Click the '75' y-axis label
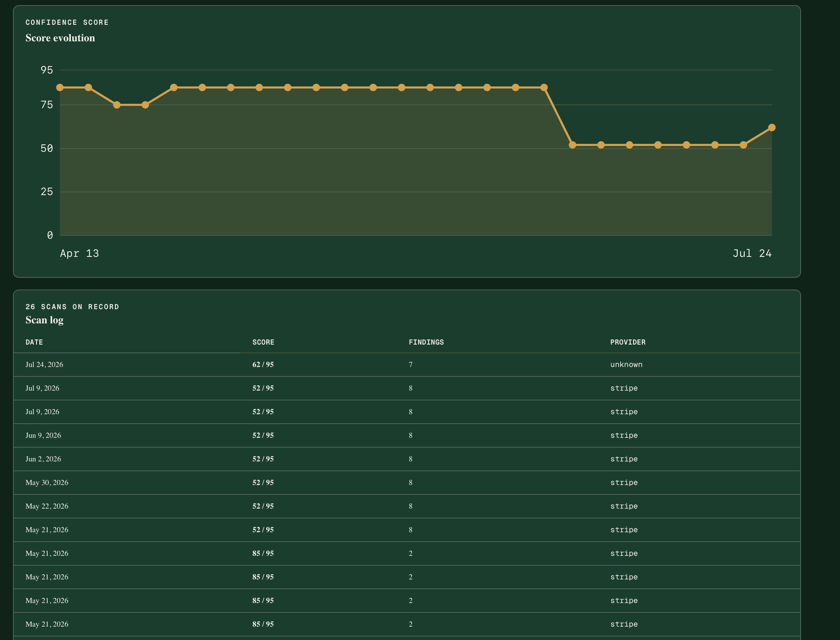Viewport: 840px width, 640px height. (x=47, y=105)
